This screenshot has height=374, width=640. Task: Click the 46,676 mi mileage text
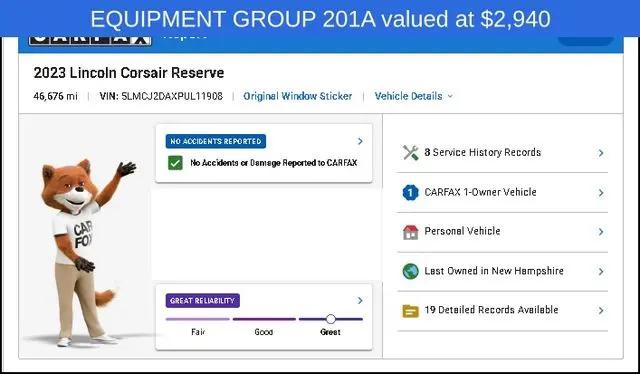point(56,96)
